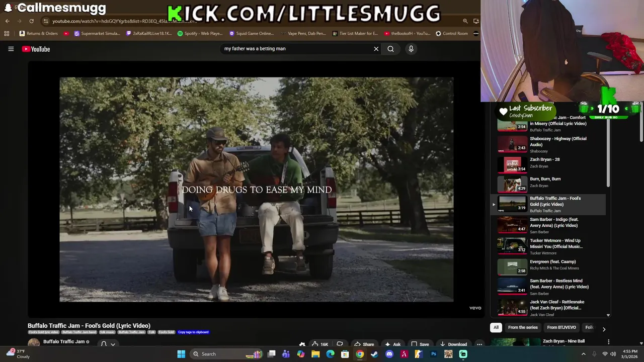
Task: Select From BTJVEVO chip
Action: 561,327
